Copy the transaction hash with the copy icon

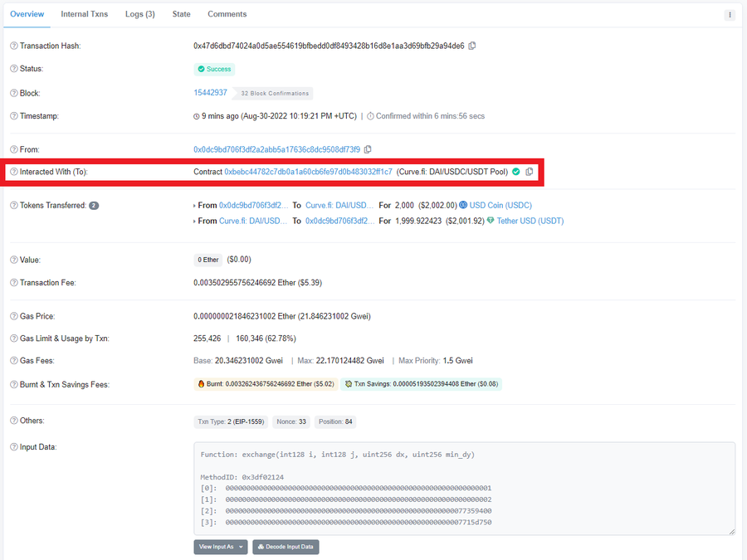pos(472,46)
